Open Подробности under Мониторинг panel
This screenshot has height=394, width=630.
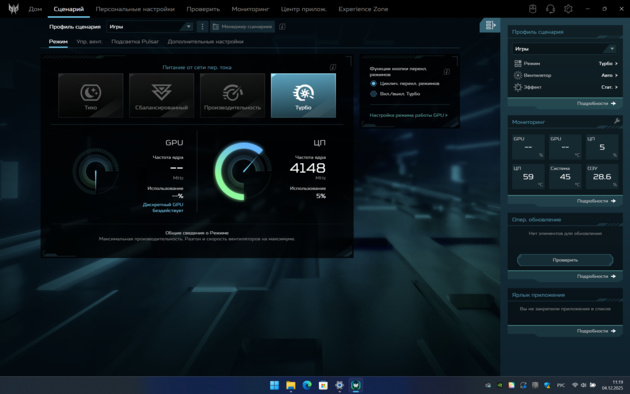[596, 201]
